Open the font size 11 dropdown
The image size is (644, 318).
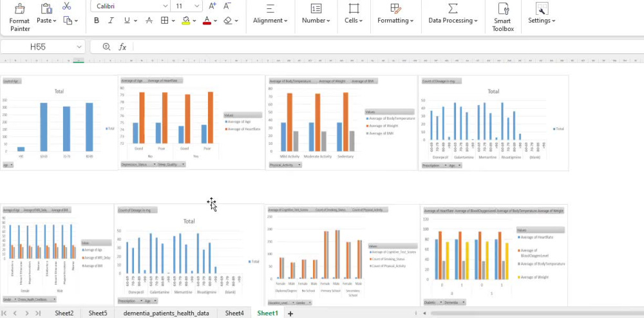[196, 6]
